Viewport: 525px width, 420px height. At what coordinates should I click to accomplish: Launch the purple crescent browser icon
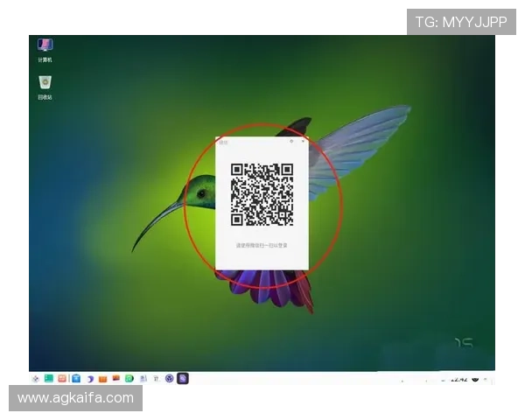click(90, 379)
